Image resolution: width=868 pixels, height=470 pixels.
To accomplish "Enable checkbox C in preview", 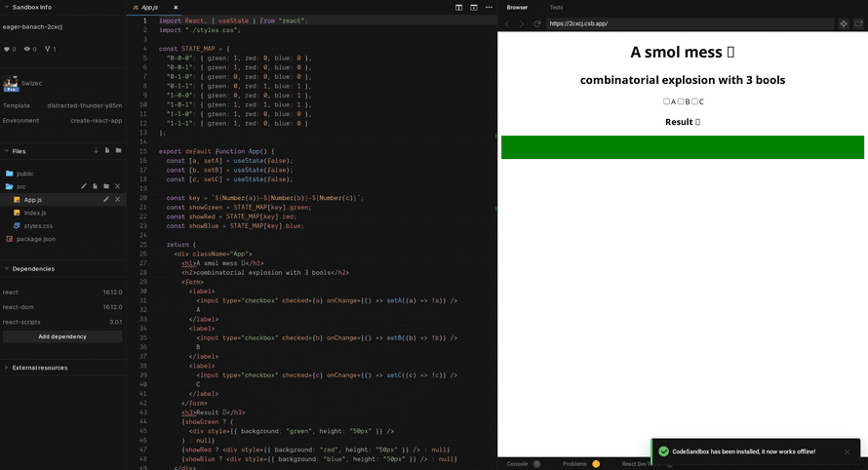I will [694, 101].
